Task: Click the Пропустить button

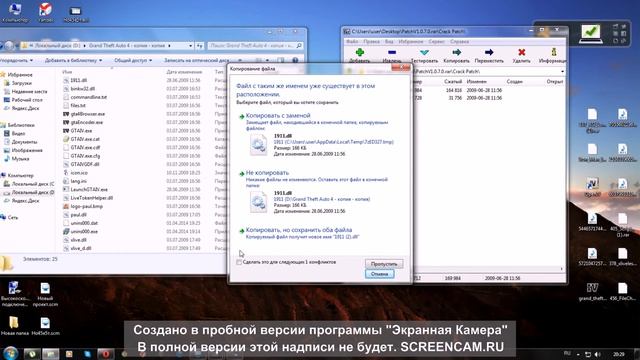Action: tap(384, 264)
